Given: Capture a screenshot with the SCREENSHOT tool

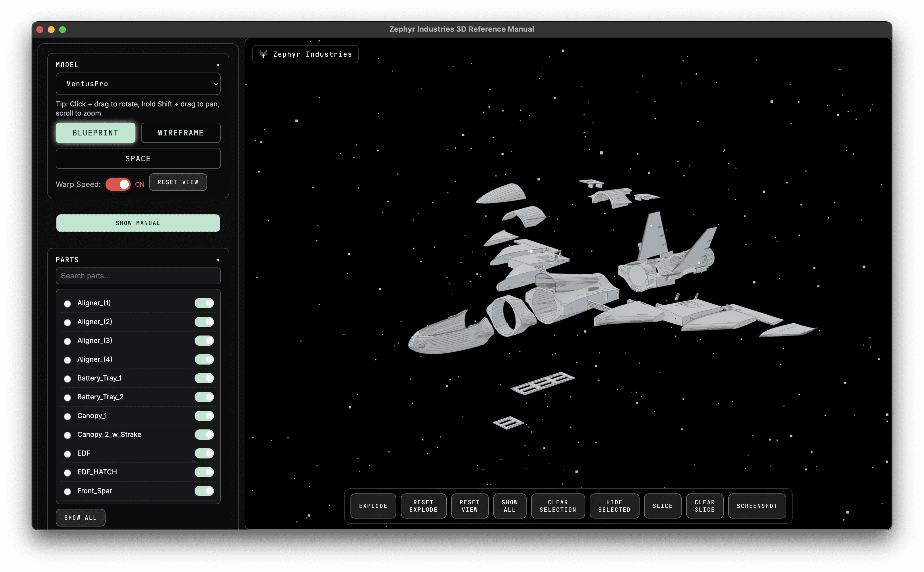Looking at the screenshot, I should 757,506.
